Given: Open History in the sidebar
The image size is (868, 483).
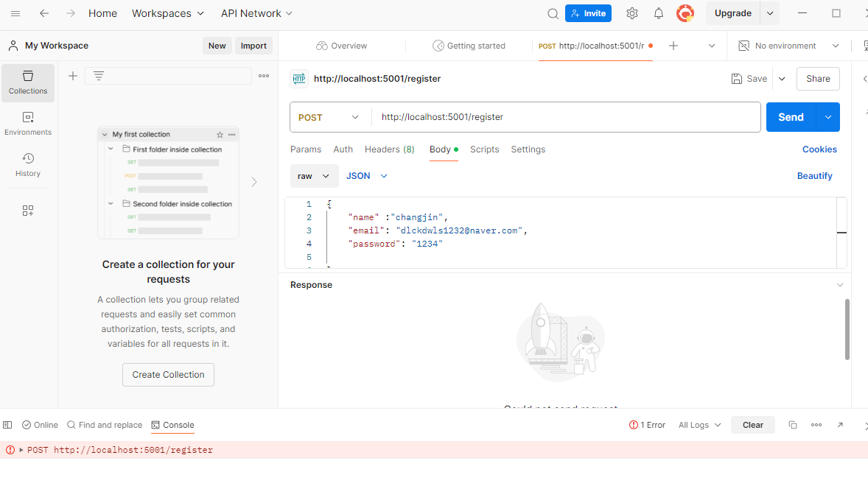Looking at the screenshot, I should 28,166.
